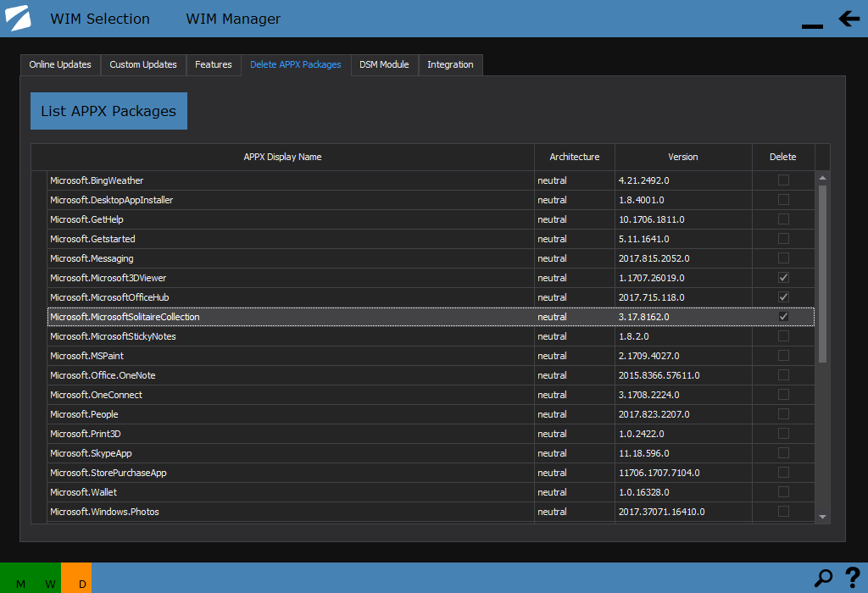Viewport: 868px width, 593px height.
Task: Check Delete for Microsoft.DesktopAppInstaller
Action: (x=783, y=200)
